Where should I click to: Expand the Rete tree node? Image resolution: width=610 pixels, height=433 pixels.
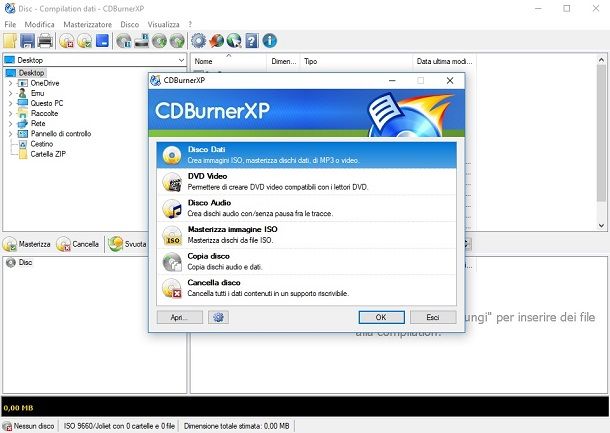tap(11, 124)
